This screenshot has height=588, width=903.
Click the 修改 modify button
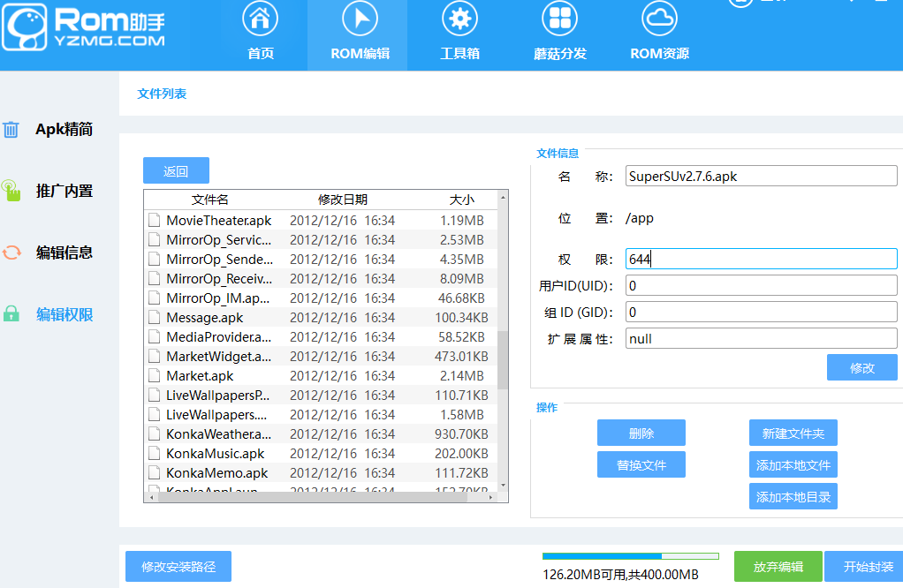pos(861,367)
